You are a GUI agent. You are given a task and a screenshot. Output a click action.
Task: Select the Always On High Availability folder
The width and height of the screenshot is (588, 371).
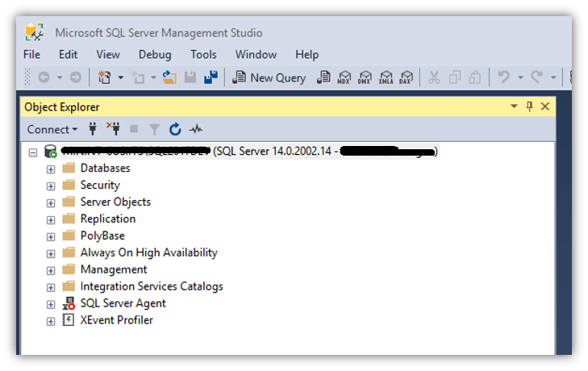pyautogui.click(x=148, y=252)
